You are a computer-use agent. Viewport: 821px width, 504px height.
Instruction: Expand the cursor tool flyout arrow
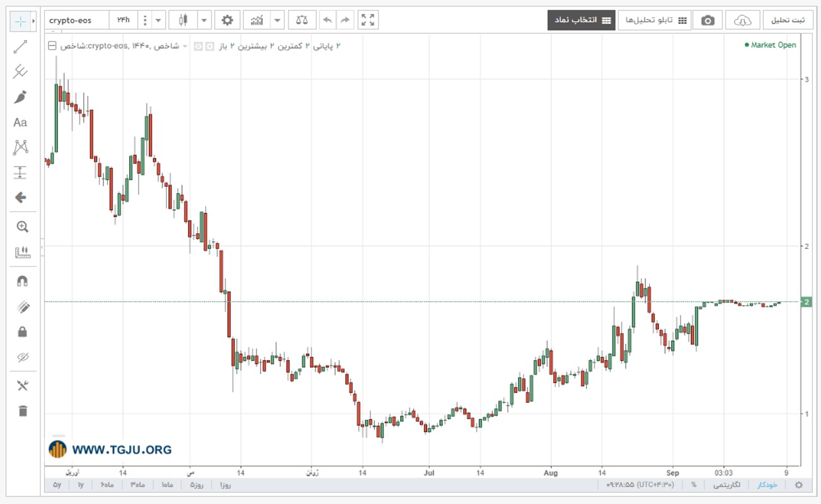[x=33, y=21]
